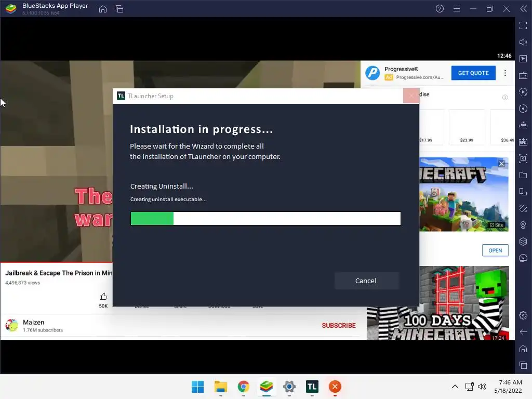Cancel the TLauncher installation

366,281
